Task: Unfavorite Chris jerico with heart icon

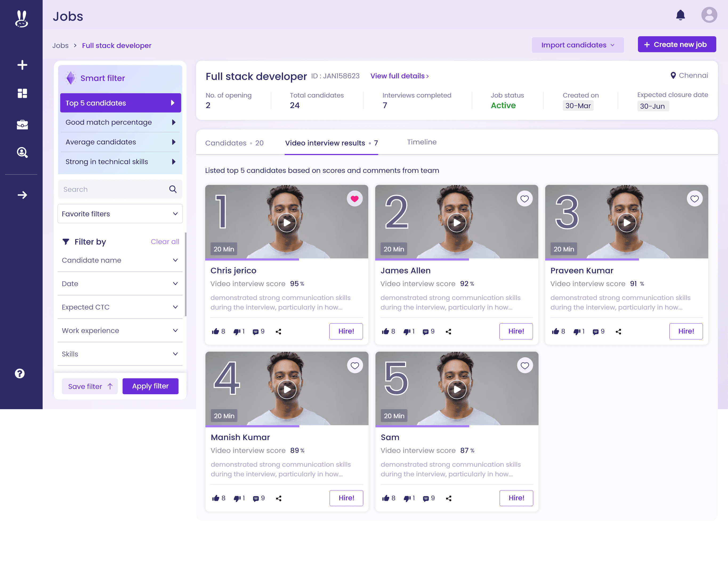Action: [x=355, y=199]
